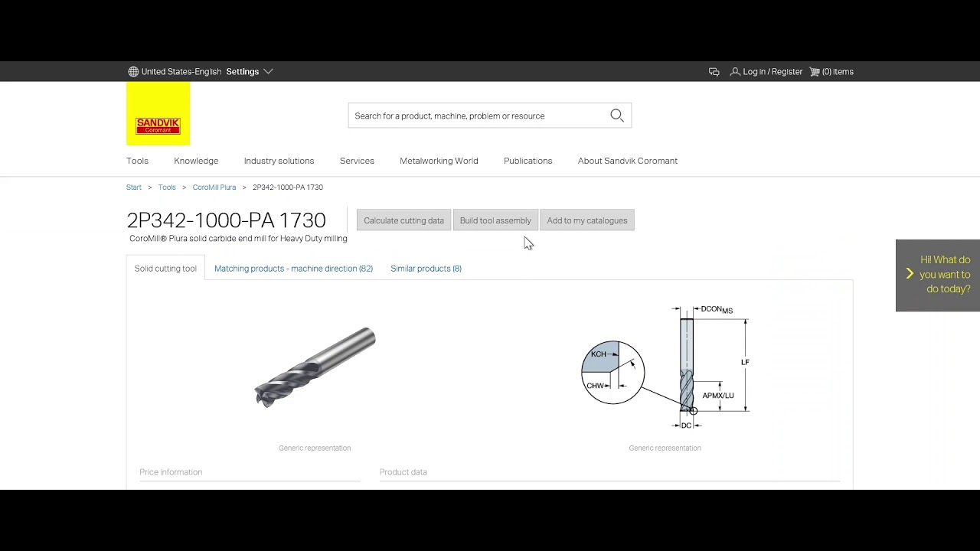Open the chat messages icon
The width and height of the screenshot is (980, 551).
click(714, 71)
